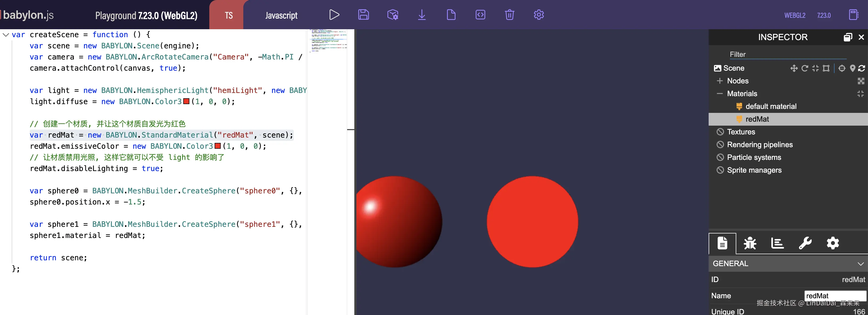The image size is (868, 315).
Task: Open the Debug tab bug icon
Action: click(750, 243)
